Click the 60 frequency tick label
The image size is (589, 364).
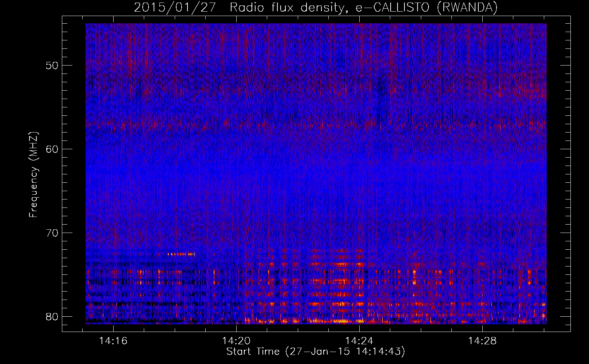[x=52, y=149]
